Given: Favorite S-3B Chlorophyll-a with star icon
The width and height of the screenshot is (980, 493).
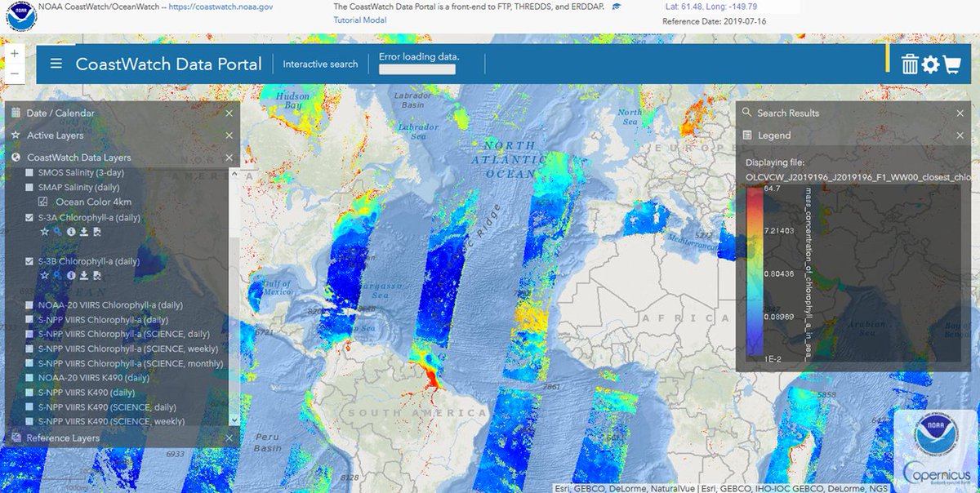Looking at the screenshot, I should tap(46, 275).
